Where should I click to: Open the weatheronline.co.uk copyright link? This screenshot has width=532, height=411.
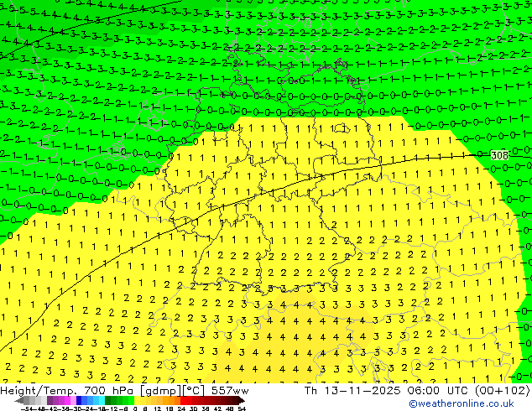click(x=462, y=403)
